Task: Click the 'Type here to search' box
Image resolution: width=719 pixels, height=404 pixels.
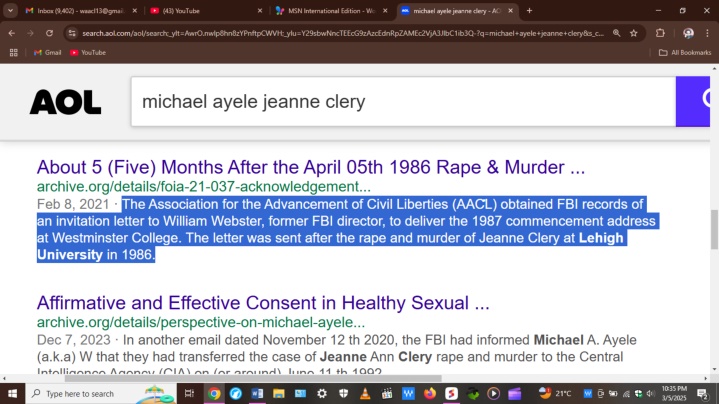Action: [101, 393]
